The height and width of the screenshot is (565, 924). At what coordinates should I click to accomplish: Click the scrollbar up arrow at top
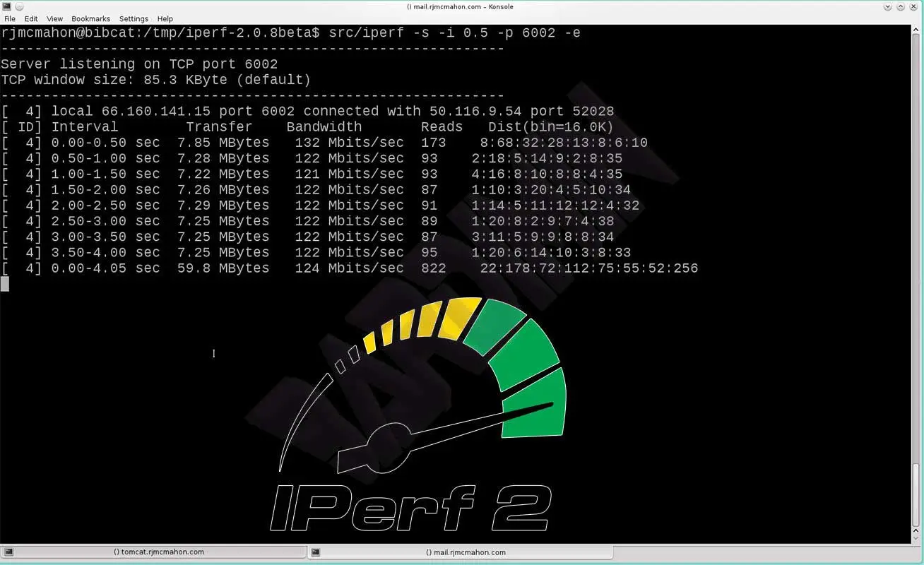(x=916, y=30)
